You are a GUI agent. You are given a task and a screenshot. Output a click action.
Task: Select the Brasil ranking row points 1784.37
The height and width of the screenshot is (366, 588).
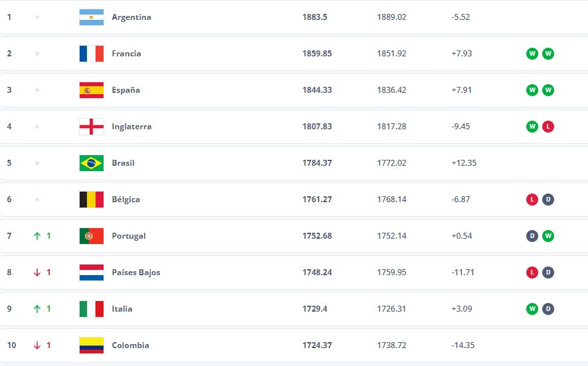pyautogui.click(x=317, y=163)
